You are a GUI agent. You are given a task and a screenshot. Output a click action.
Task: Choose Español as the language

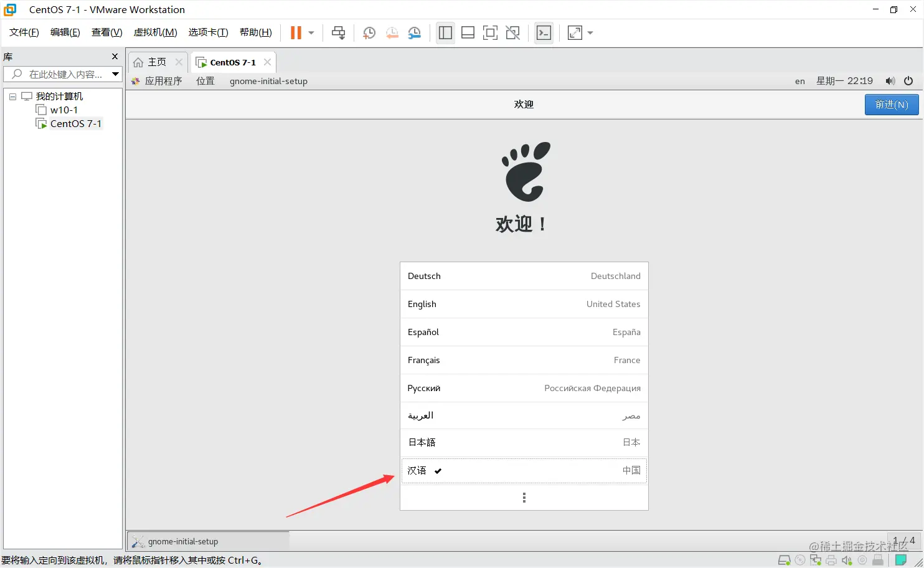[x=524, y=332]
